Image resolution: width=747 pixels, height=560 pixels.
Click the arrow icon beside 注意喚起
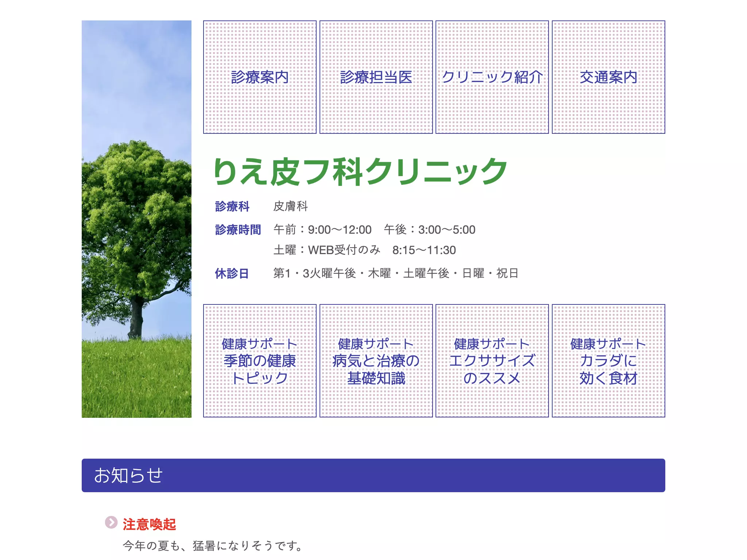(x=111, y=522)
